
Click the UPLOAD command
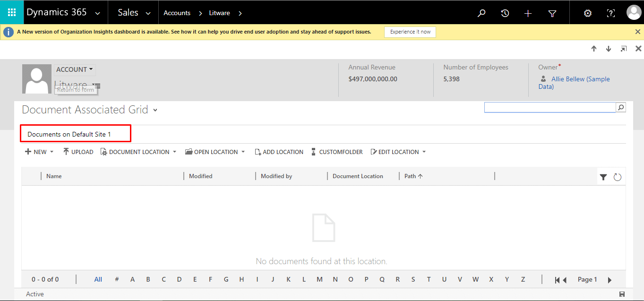[78, 152]
